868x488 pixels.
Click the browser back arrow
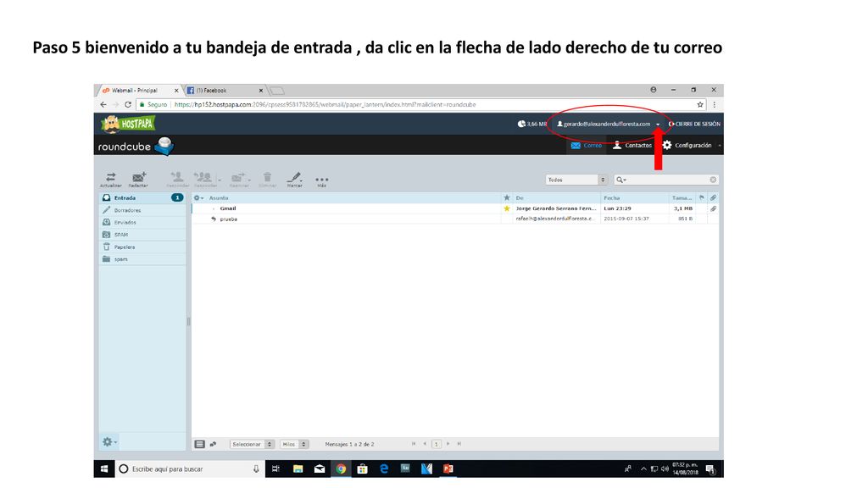click(x=103, y=104)
